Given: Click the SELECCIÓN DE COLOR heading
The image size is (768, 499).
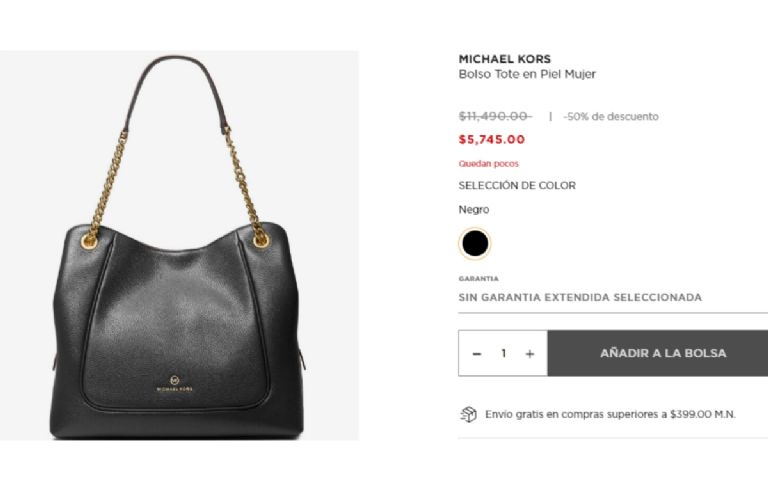Looking at the screenshot, I should 517,186.
